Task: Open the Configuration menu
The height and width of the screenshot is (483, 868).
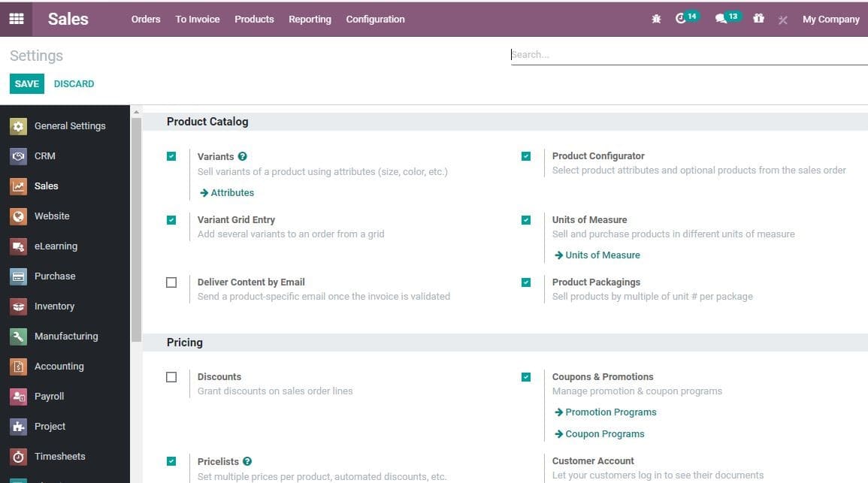Action: pos(375,19)
